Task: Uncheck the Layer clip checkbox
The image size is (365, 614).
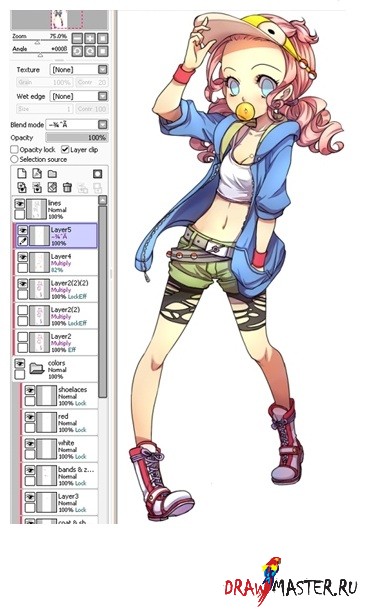Action: click(x=65, y=150)
